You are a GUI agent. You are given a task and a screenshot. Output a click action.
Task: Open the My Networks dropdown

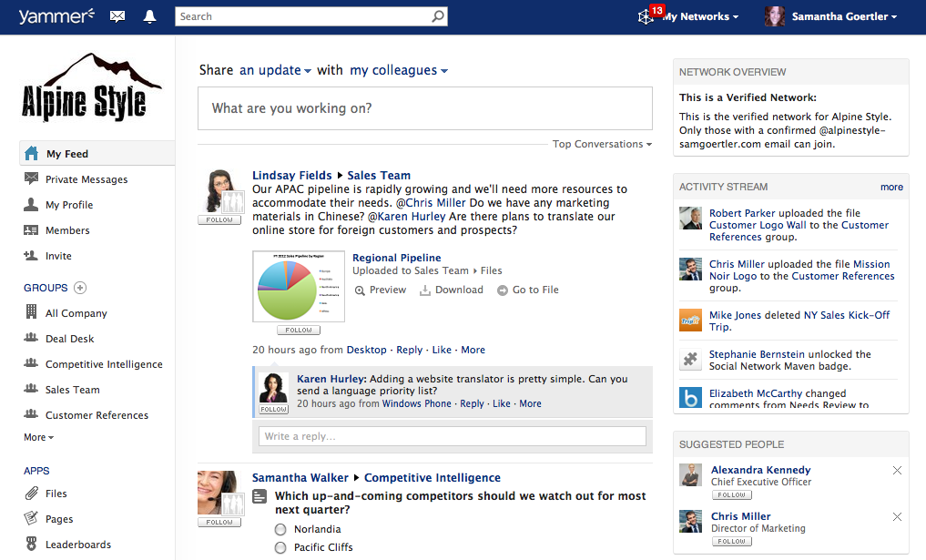[700, 16]
